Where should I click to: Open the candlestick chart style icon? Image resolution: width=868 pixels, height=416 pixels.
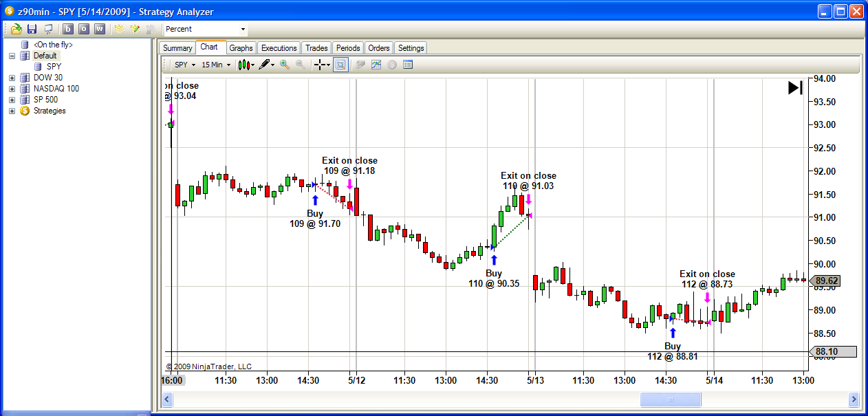[x=243, y=65]
